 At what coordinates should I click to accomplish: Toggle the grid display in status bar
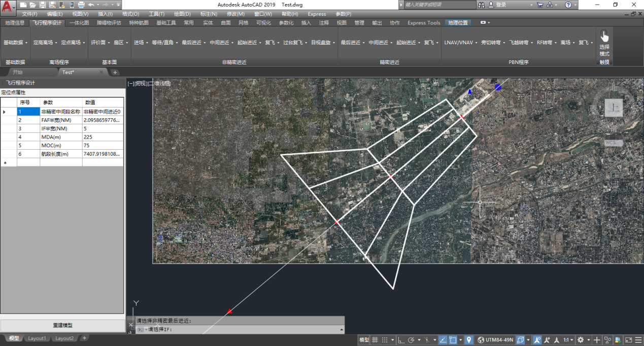(375, 340)
